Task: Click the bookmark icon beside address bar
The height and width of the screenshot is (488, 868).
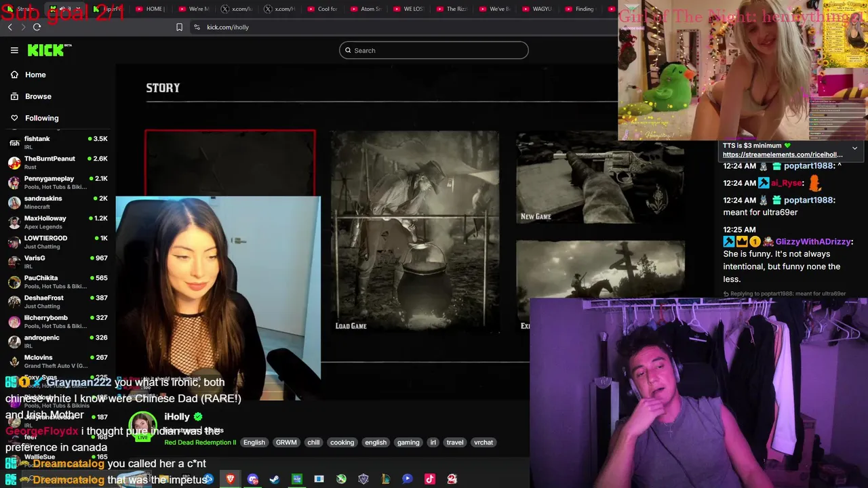Action: (179, 27)
